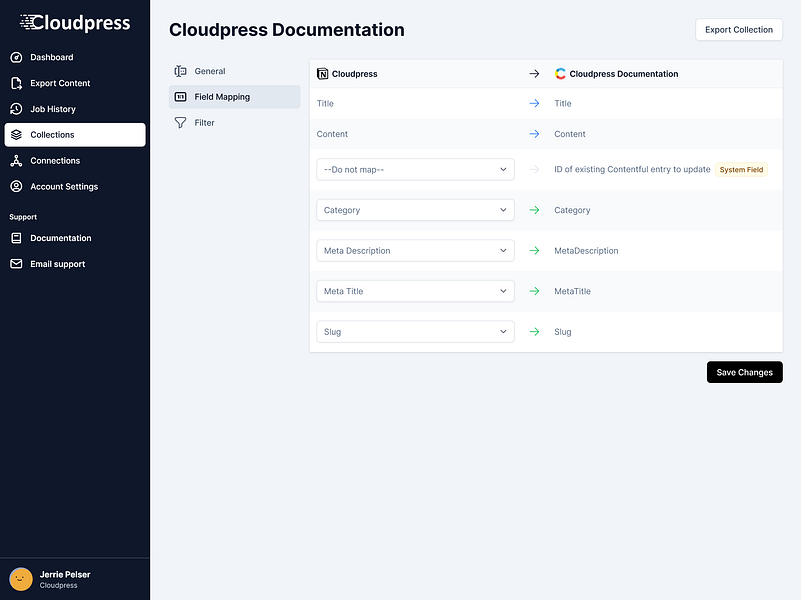Click the Dashboard gauge icon
801x600 pixels.
(16, 57)
